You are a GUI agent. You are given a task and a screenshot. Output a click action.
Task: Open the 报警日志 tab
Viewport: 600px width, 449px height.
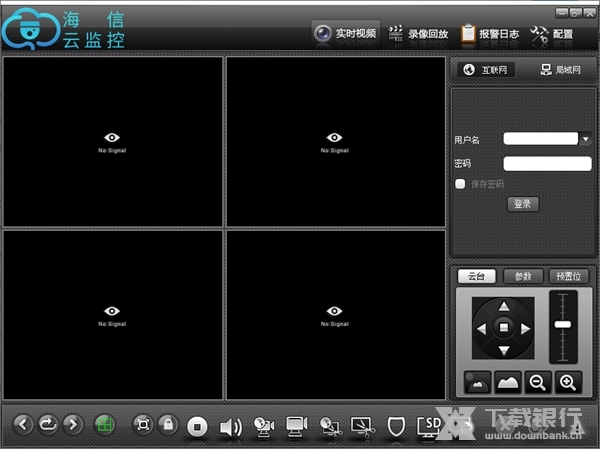[x=489, y=34]
